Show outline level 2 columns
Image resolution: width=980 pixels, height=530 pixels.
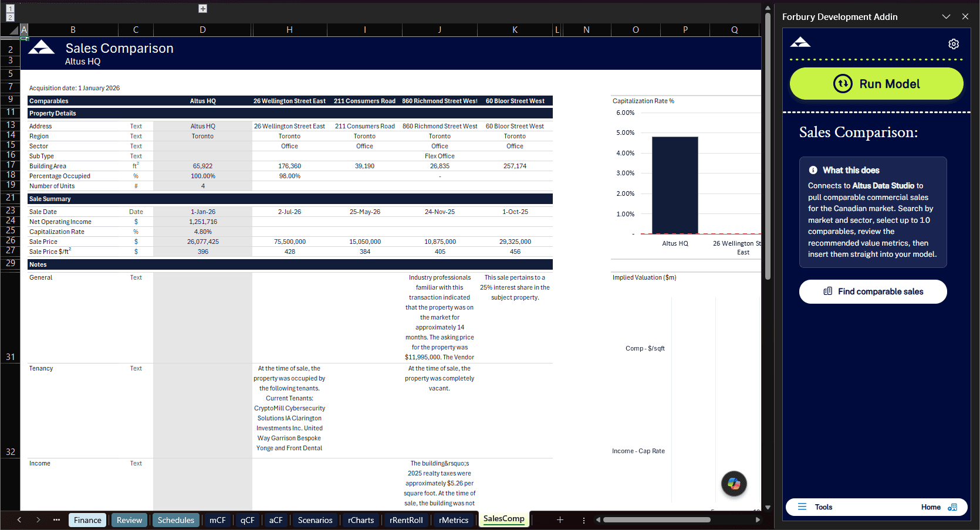[10, 18]
